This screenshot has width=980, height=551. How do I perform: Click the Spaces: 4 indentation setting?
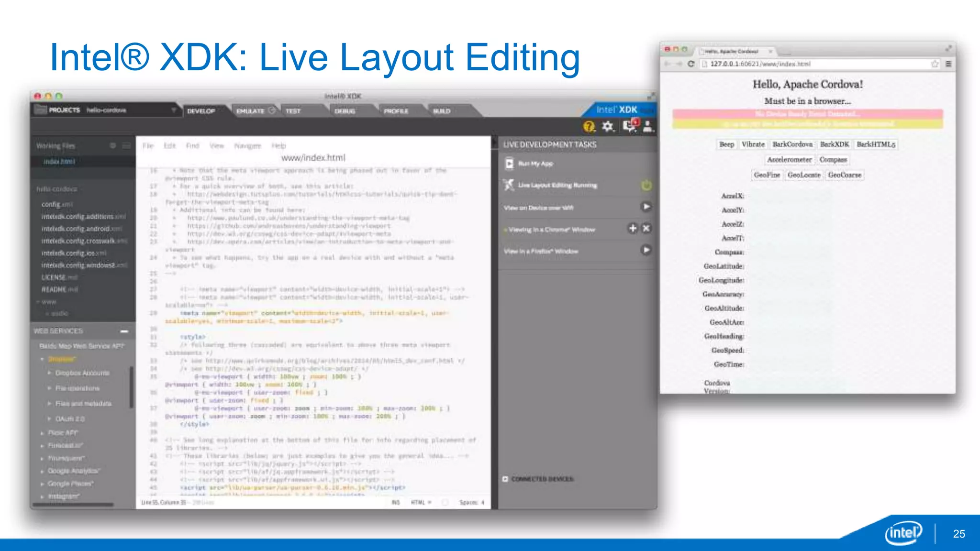click(472, 502)
